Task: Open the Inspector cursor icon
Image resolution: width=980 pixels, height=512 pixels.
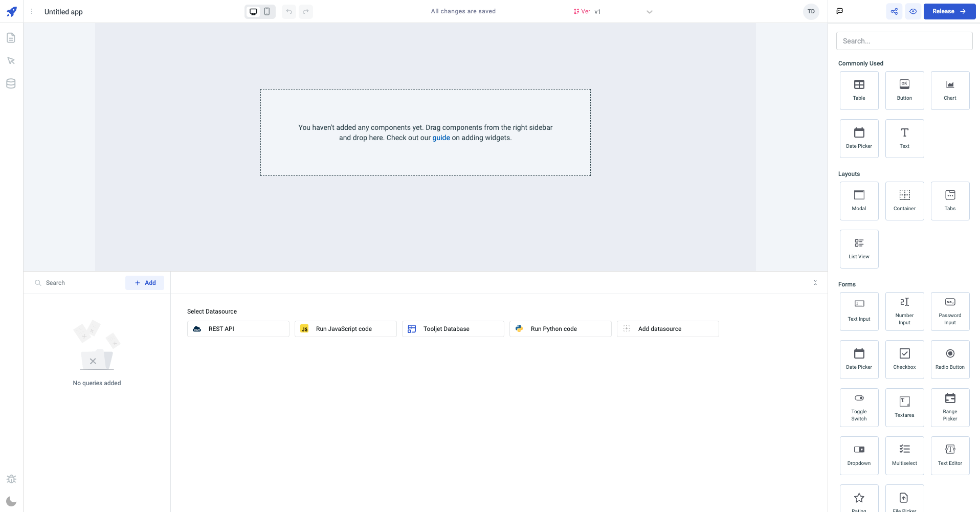Action: tap(11, 61)
